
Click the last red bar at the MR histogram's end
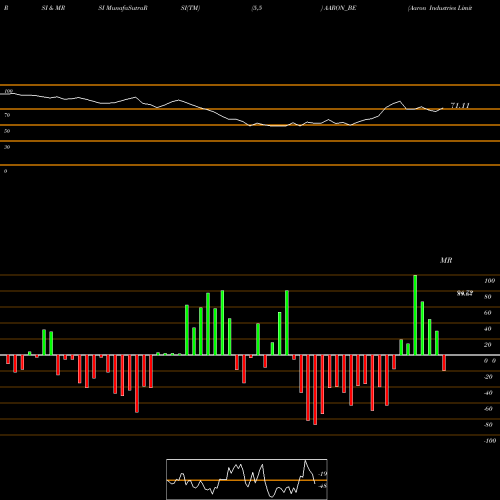(x=444, y=363)
